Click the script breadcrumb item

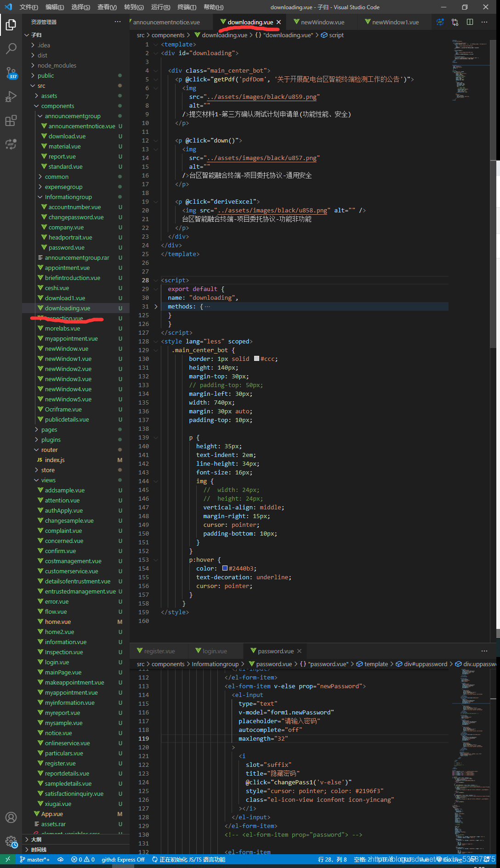332,35
